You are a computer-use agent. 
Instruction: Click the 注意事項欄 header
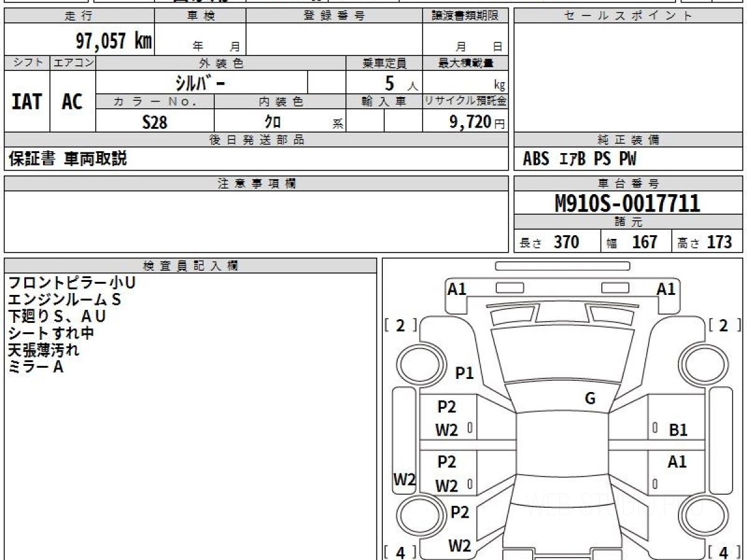[x=256, y=184]
